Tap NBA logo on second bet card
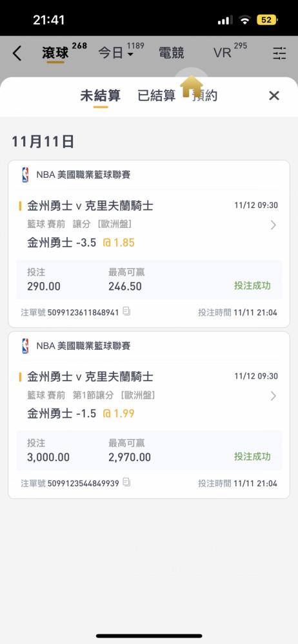Screen dimensions: 298x644 tap(26, 346)
